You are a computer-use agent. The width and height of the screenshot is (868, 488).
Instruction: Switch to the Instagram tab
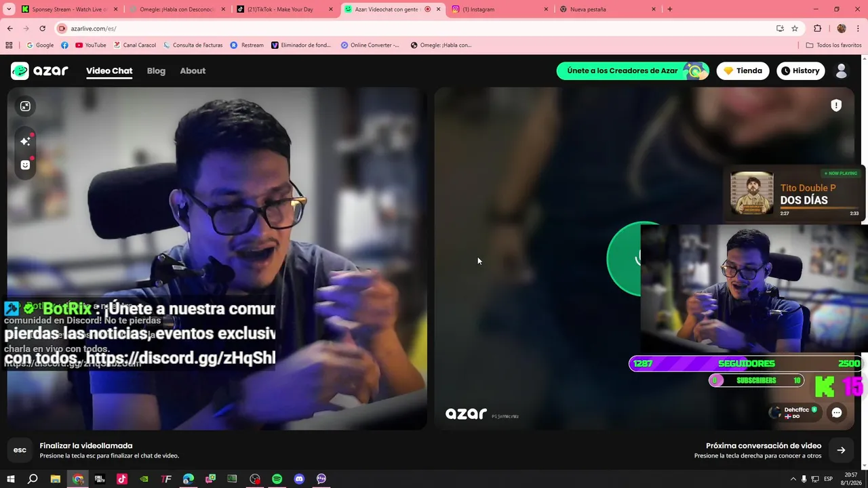point(500,9)
